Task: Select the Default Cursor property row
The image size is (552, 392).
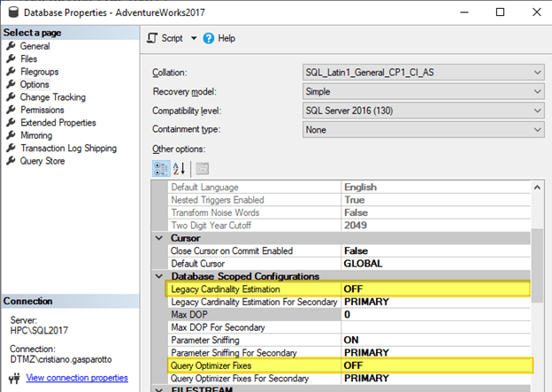Action: click(x=349, y=264)
